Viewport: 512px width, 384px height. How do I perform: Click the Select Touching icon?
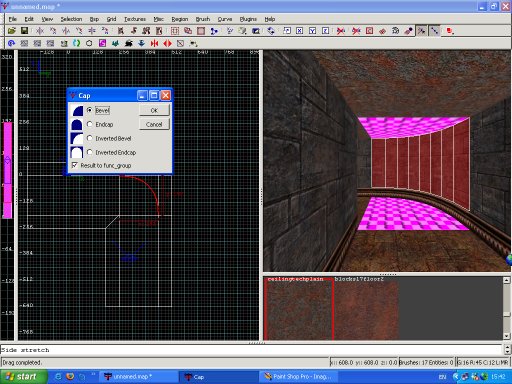click(134, 31)
